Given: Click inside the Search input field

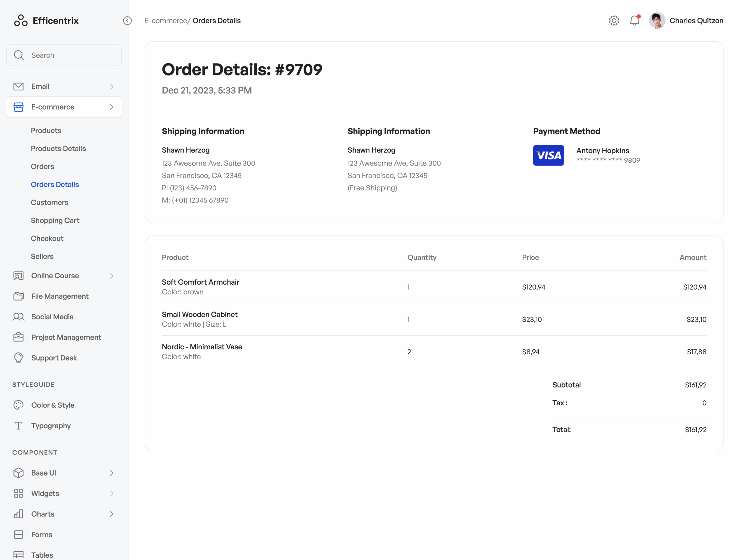Looking at the screenshot, I should coord(64,55).
